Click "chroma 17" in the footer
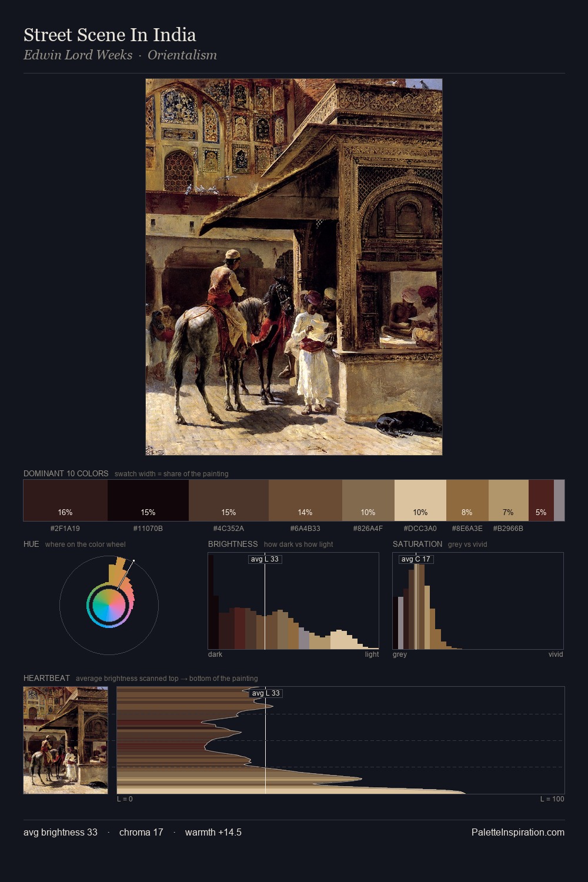This screenshot has width=588, height=882. (x=141, y=832)
